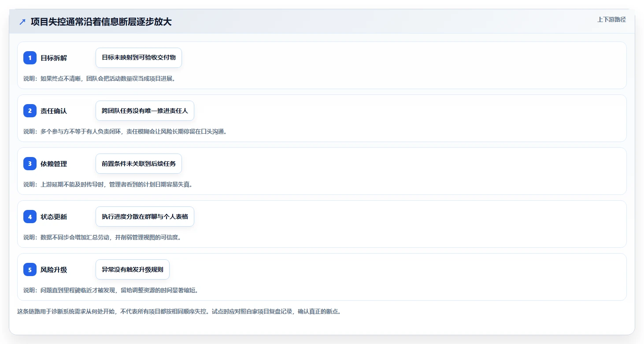Click the number 2 step badge
Image resolution: width=644 pixels, height=344 pixels.
click(x=30, y=111)
